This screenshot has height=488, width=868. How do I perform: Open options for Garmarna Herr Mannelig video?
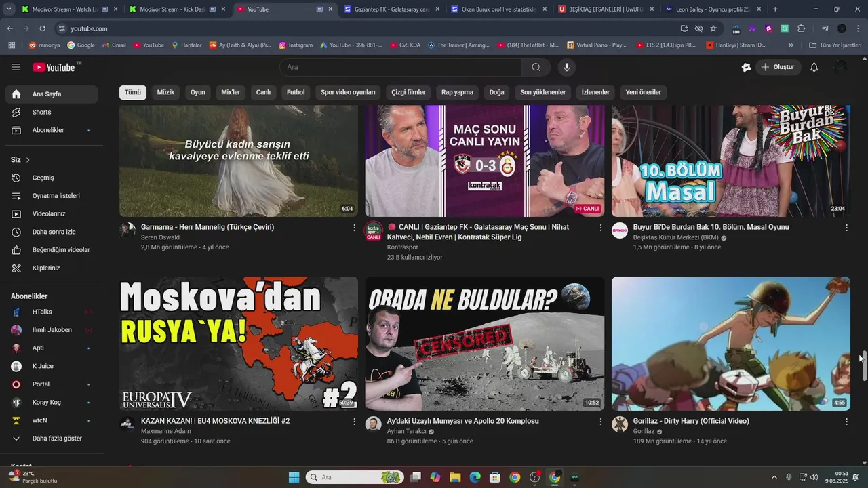point(354,228)
